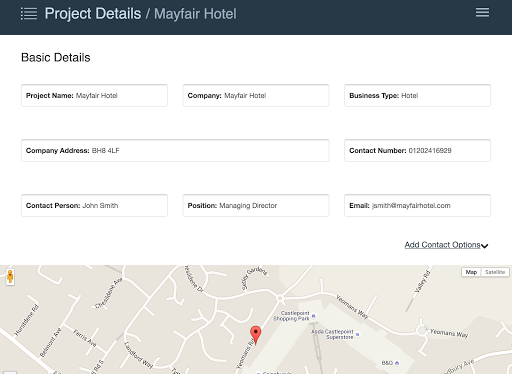Select the Contact Number field
The image size is (512, 374).
pyautogui.click(x=417, y=151)
